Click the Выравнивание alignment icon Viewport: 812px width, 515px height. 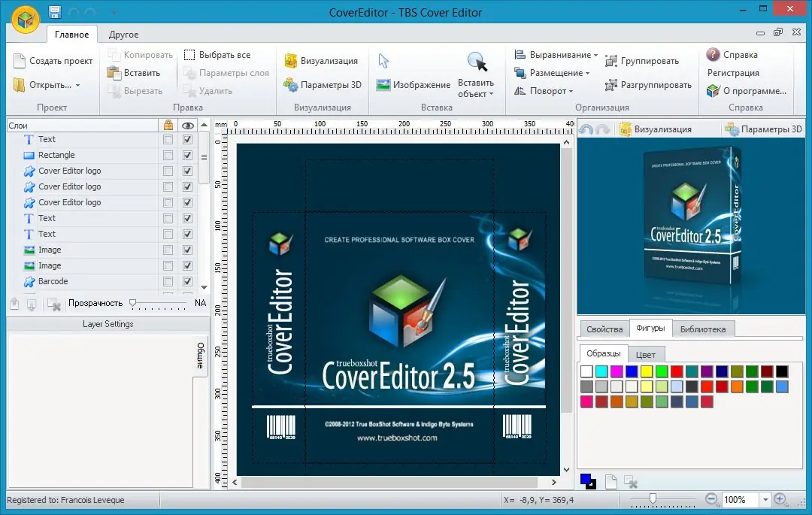(519, 54)
